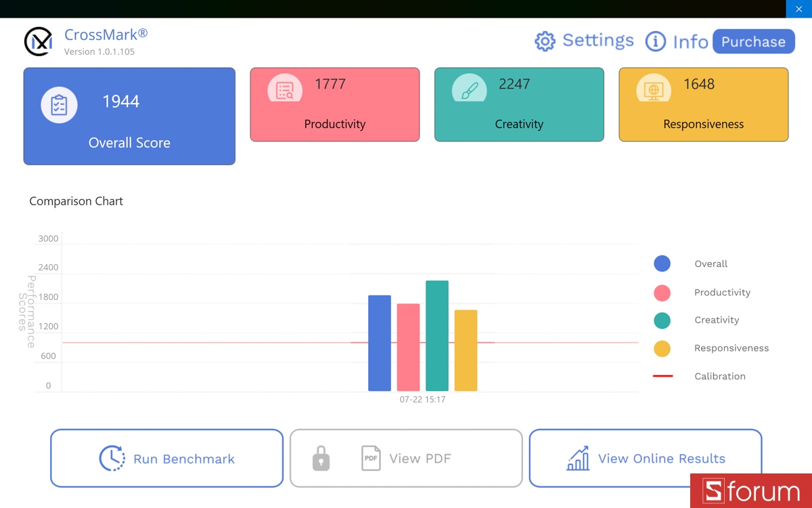Image resolution: width=812 pixels, height=508 pixels.
Task: Select the Productivity score card label
Action: pyautogui.click(x=335, y=124)
